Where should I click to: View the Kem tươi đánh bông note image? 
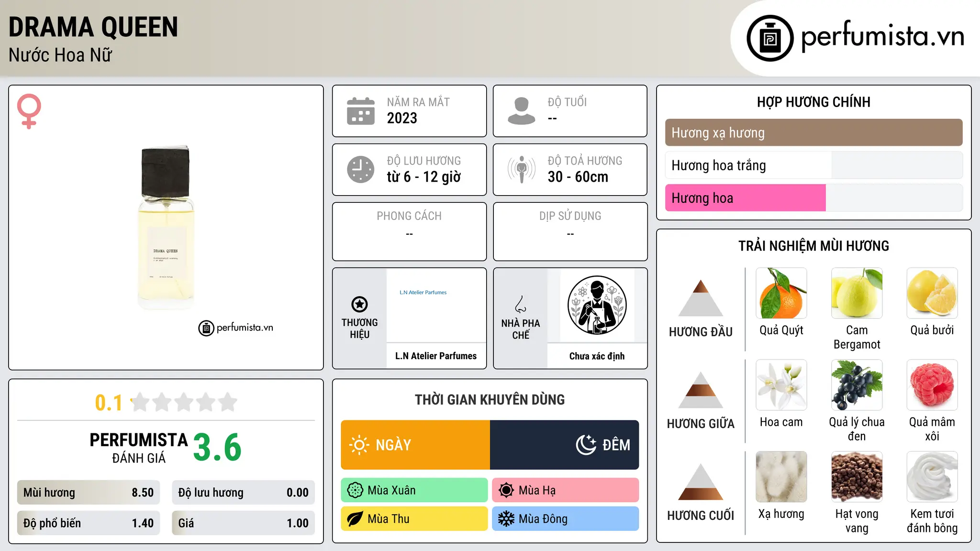(x=932, y=477)
